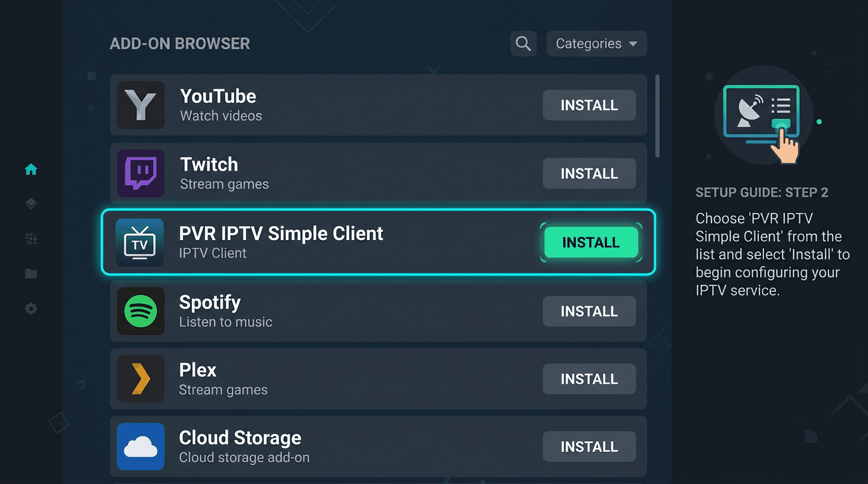Viewport: 868px width, 484px height.
Task: Click Install next to YouTube
Action: pos(589,105)
